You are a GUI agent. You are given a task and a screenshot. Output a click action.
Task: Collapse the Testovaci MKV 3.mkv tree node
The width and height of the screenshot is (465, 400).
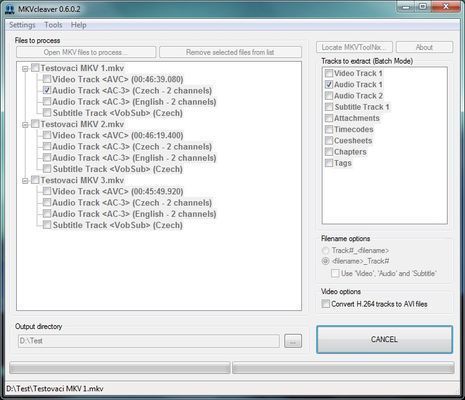tap(25, 181)
